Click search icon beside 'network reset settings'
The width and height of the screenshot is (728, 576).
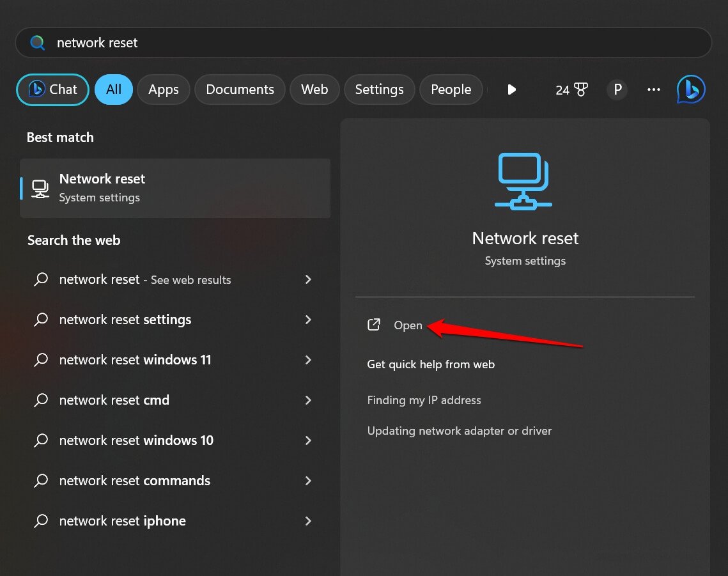click(41, 320)
